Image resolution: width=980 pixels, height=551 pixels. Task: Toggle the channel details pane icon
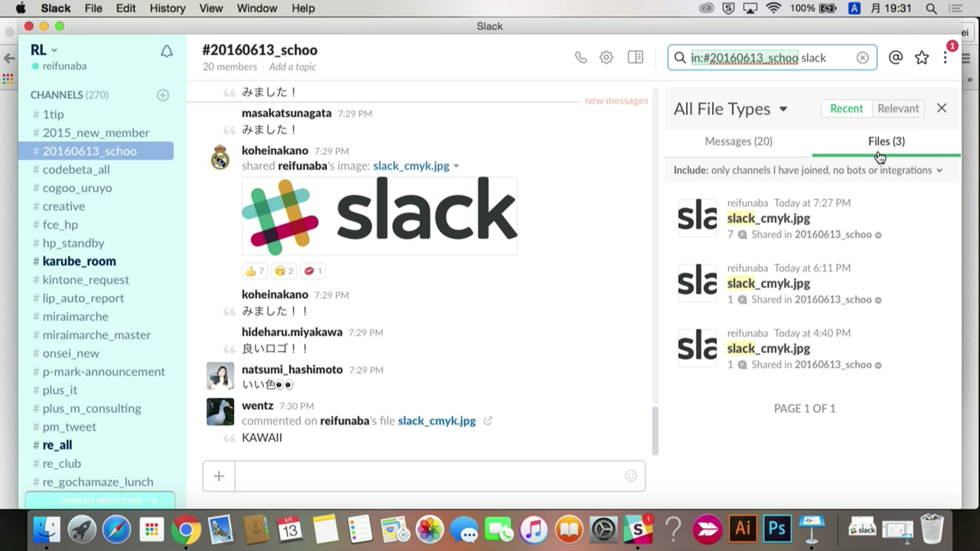pyautogui.click(x=635, y=57)
